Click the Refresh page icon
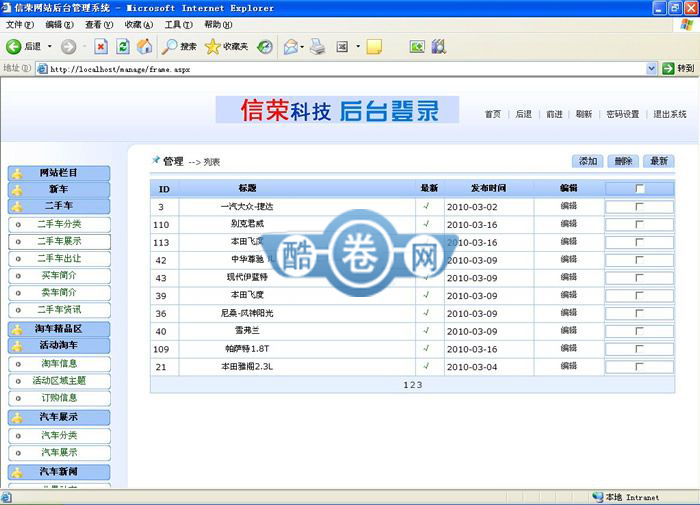 [123, 46]
